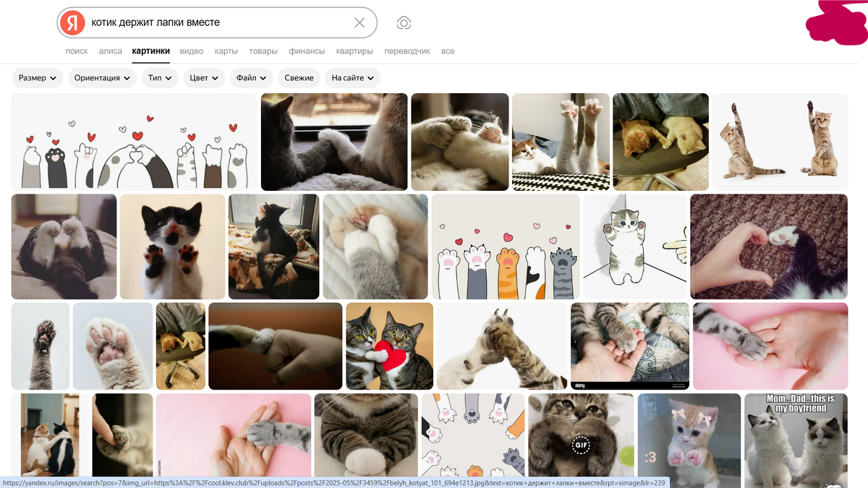Open drawn kitten with pointing hand image
This screenshot has height=488, width=868.
pos(635,247)
